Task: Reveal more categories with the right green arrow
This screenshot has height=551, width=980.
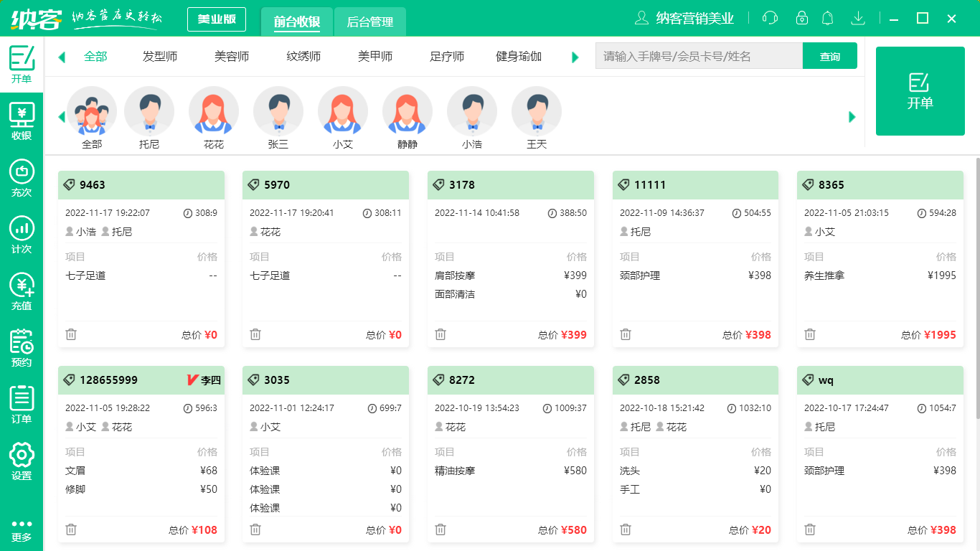Action: (575, 56)
